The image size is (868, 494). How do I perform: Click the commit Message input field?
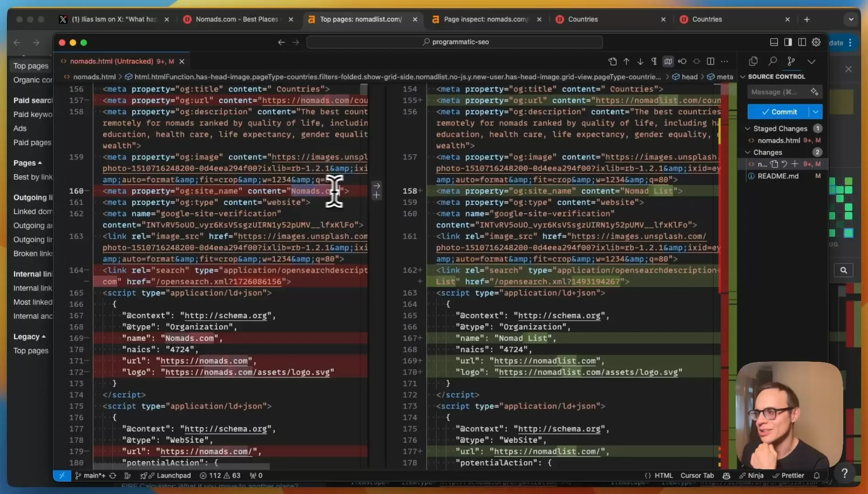[x=785, y=91]
